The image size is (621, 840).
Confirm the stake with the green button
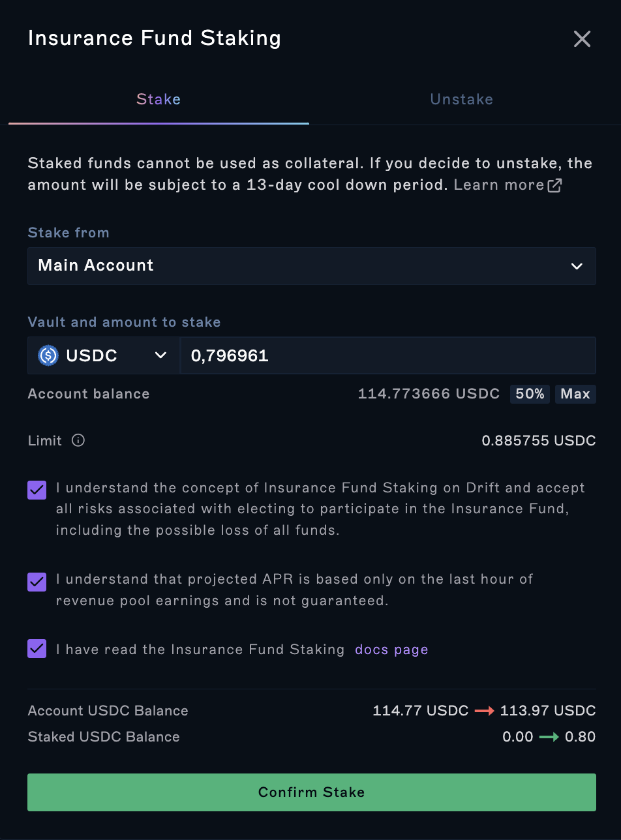pyautogui.click(x=312, y=792)
